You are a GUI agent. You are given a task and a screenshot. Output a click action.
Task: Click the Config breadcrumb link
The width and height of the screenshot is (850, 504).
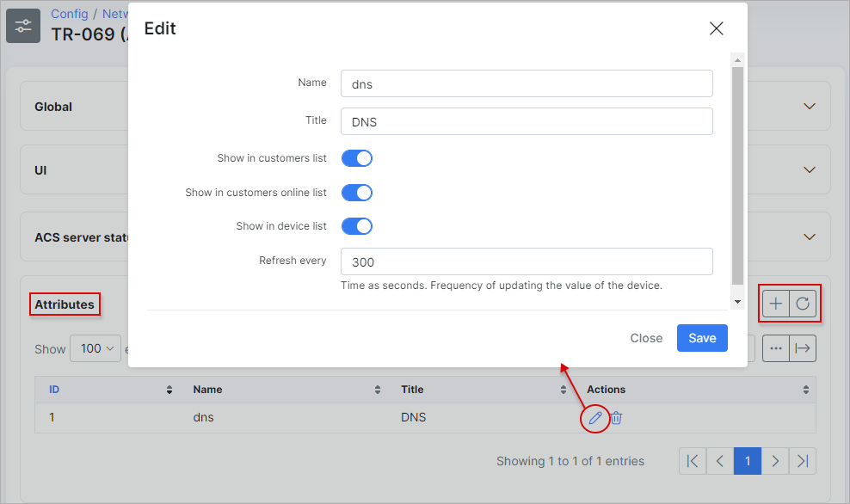pyautogui.click(x=70, y=14)
